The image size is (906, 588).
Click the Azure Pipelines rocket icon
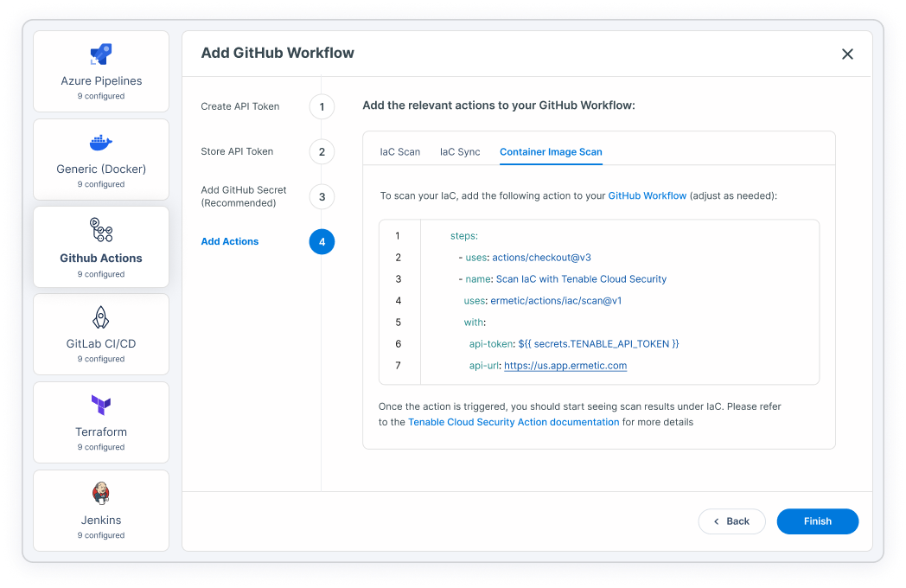tap(101, 54)
